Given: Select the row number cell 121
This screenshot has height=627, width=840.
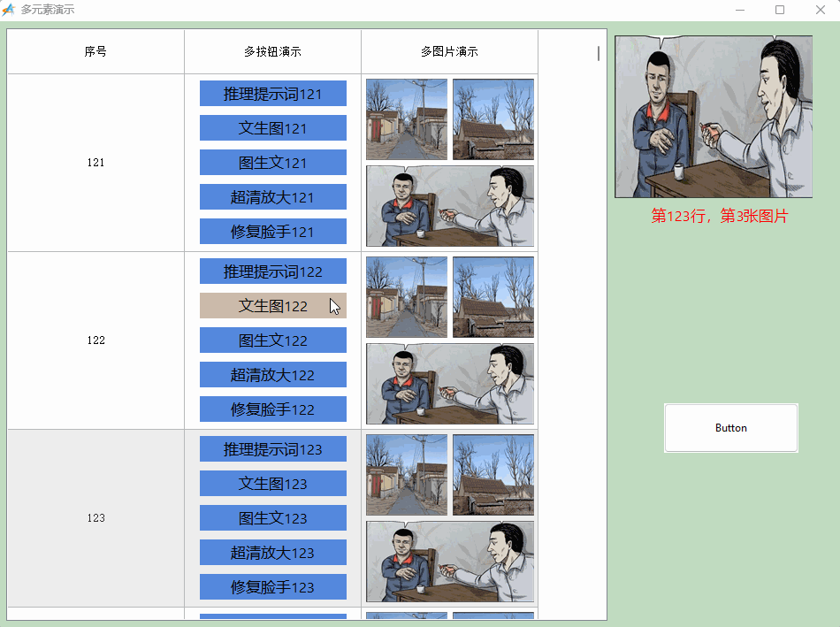Looking at the screenshot, I should pos(95,163).
